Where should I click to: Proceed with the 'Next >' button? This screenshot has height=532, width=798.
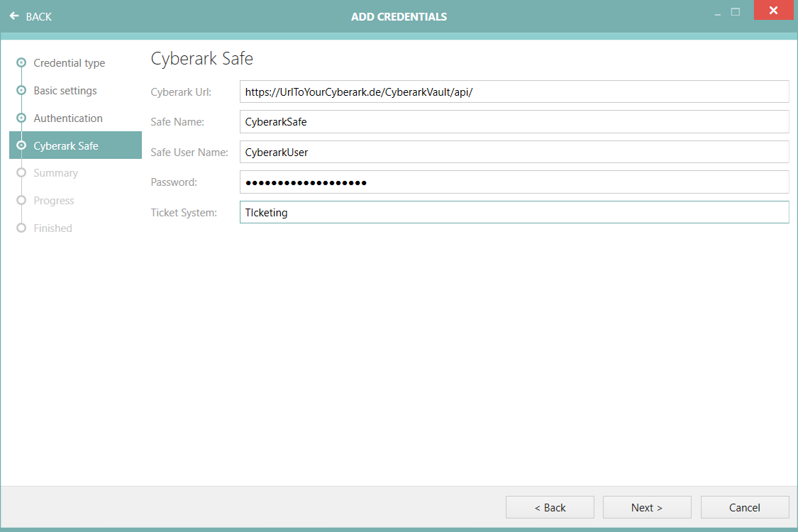pyautogui.click(x=646, y=507)
